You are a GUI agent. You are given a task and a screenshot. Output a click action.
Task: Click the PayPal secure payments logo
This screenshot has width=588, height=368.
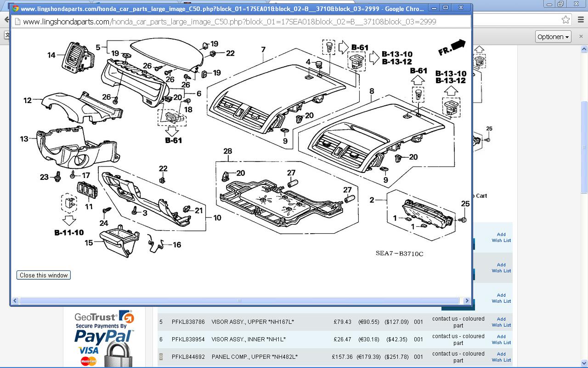click(x=104, y=338)
